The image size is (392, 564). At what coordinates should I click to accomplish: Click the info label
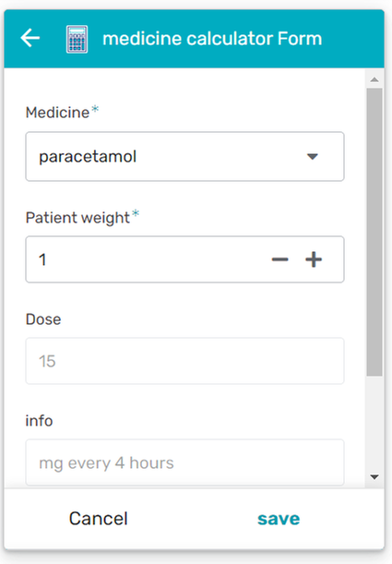point(39,421)
